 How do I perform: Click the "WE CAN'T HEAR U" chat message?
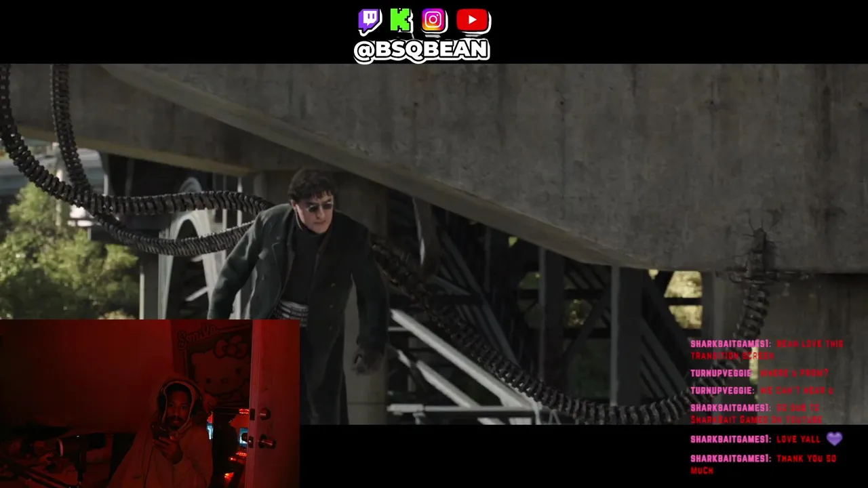(x=762, y=391)
